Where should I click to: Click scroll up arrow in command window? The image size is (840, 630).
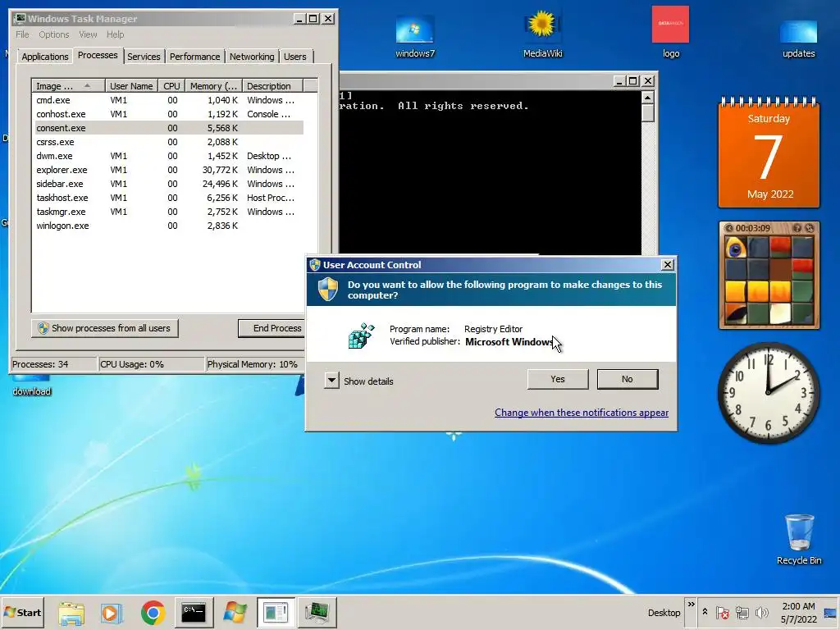pyautogui.click(x=648, y=97)
